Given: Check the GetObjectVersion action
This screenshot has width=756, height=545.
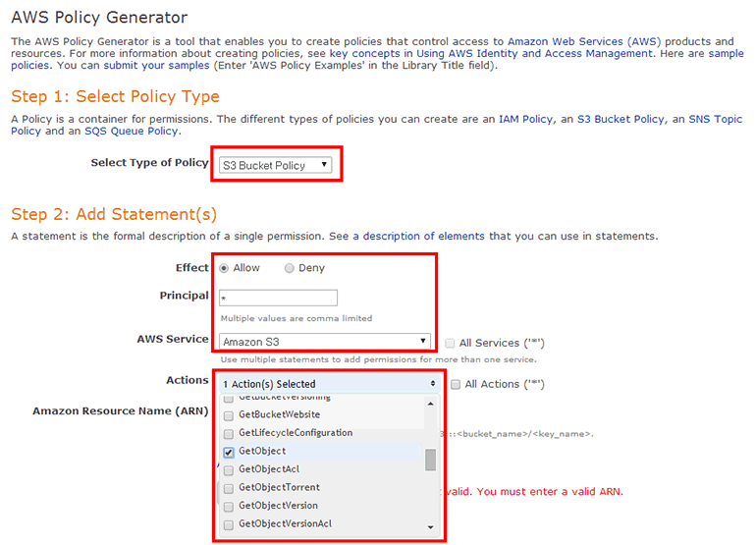Looking at the screenshot, I should [x=229, y=506].
